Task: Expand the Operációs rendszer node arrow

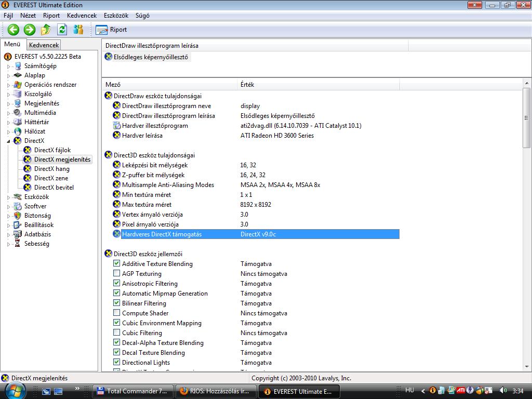Action: [8, 85]
